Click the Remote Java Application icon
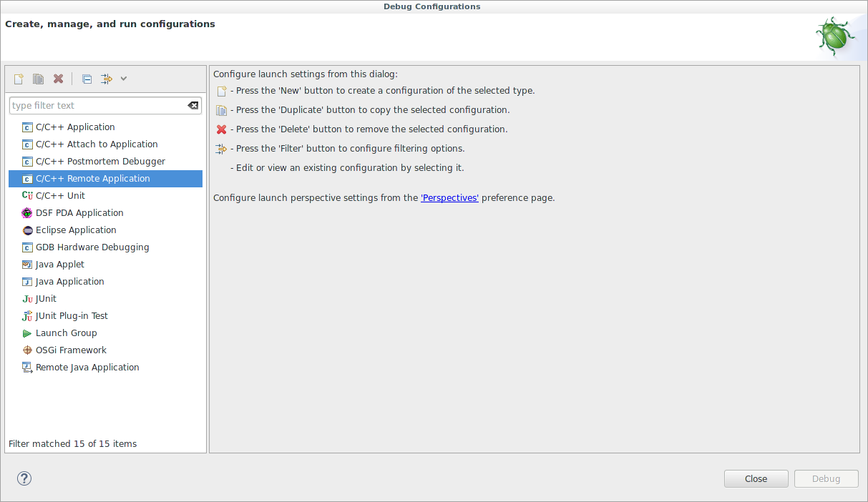Viewport: 868px width, 502px height. coord(27,368)
